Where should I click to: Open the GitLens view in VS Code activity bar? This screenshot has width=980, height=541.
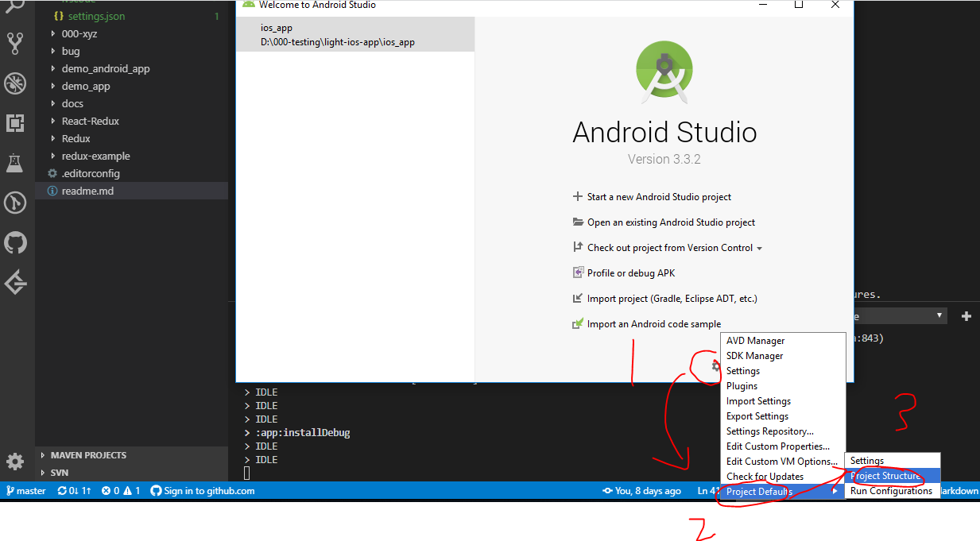(15, 203)
